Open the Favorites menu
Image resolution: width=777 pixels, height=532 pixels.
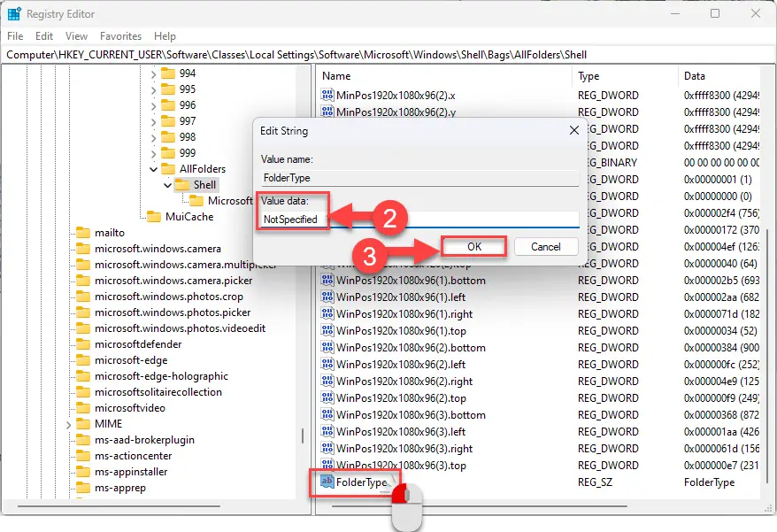pos(120,36)
